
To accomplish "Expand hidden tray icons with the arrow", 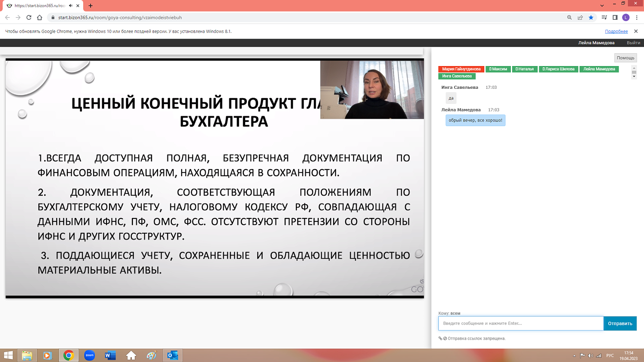I will coord(575,355).
